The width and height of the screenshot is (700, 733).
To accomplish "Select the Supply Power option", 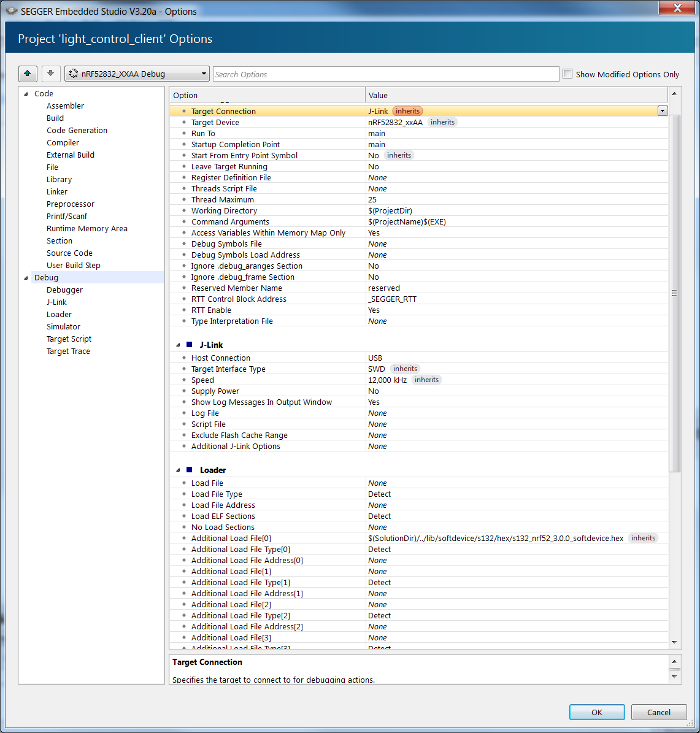I will pyautogui.click(x=419, y=391).
